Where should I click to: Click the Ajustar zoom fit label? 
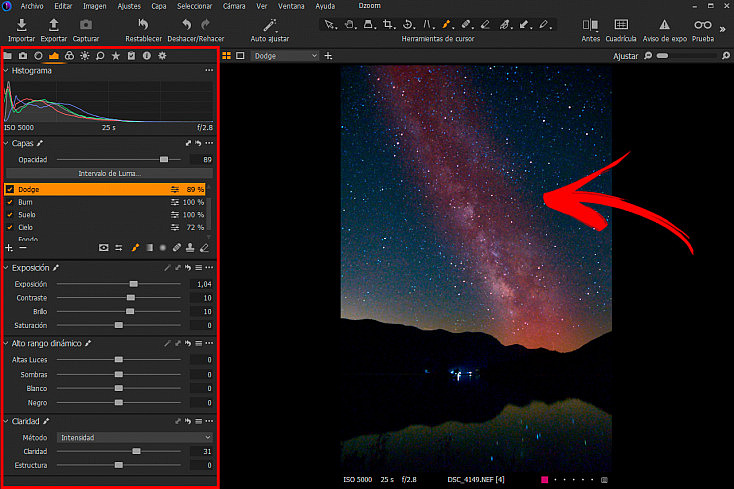click(625, 56)
